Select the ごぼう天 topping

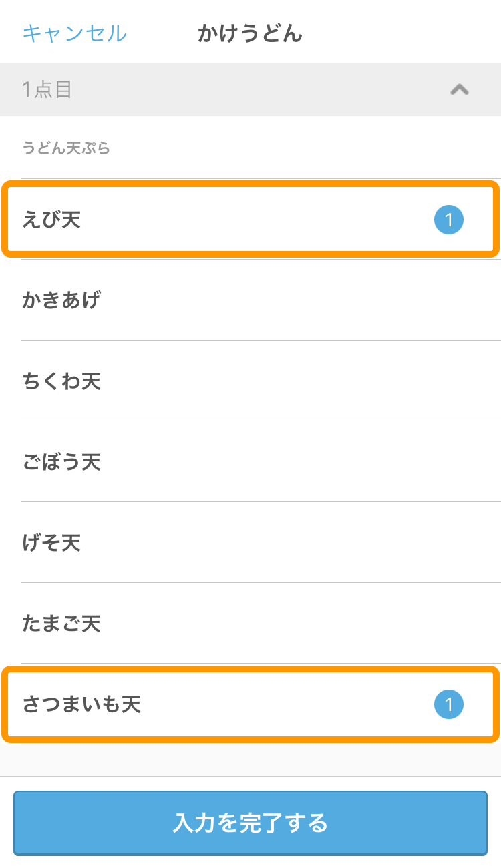pos(251,462)
